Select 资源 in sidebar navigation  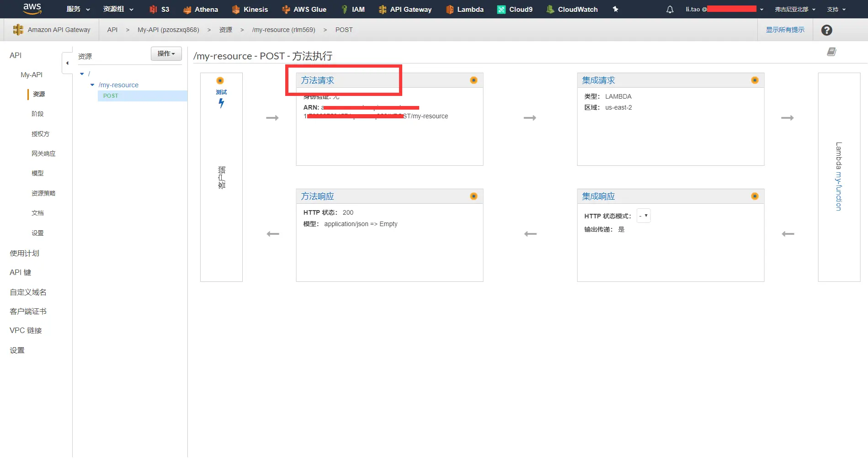point(39,94)
